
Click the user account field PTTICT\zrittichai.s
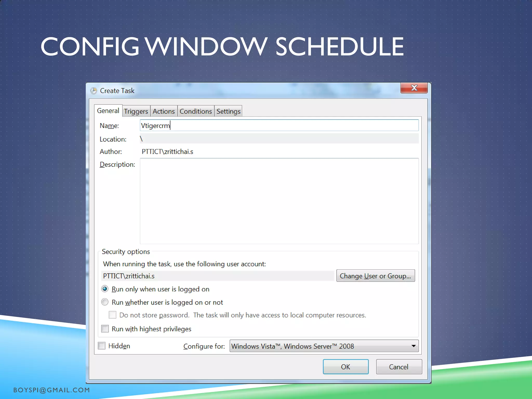coord(218,276)
